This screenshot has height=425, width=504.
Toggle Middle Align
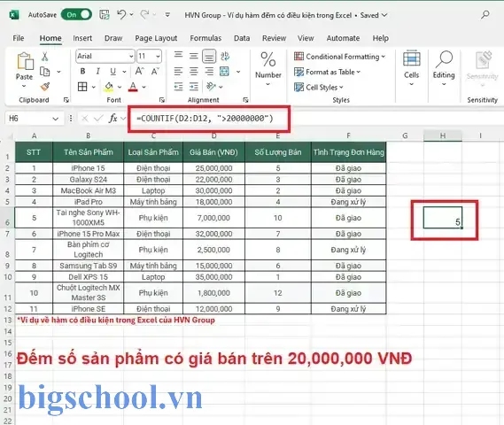193,56
